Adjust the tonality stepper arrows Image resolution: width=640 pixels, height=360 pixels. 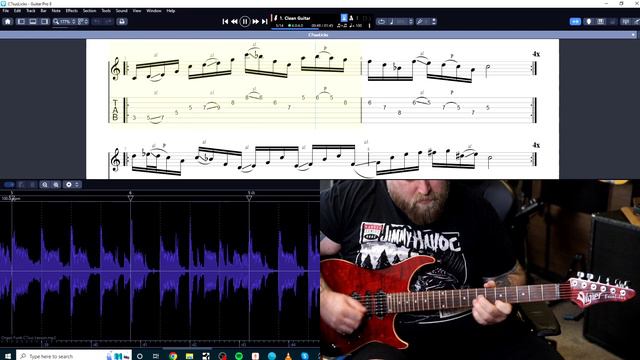click(x=434, y=21)
